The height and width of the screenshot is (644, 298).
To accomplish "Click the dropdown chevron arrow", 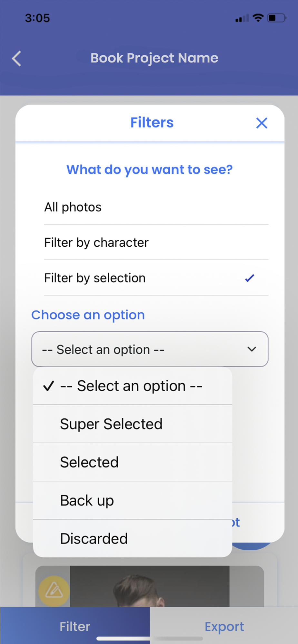I will 252,349.
